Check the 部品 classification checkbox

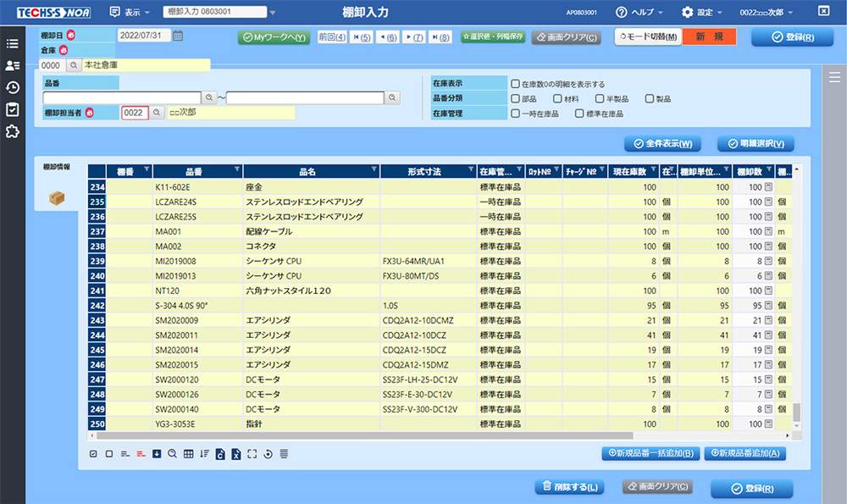click(515, 99)
